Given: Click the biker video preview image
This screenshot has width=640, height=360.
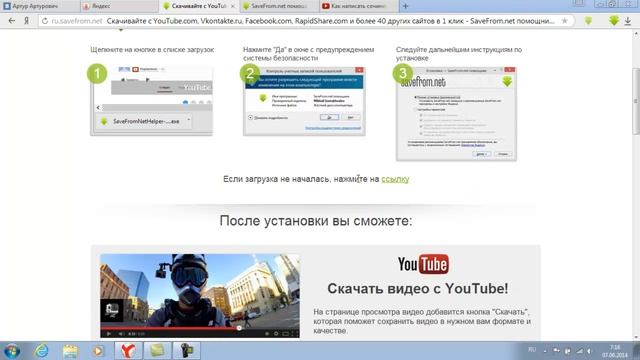Looking at the screenshot, I should point(200,296).
